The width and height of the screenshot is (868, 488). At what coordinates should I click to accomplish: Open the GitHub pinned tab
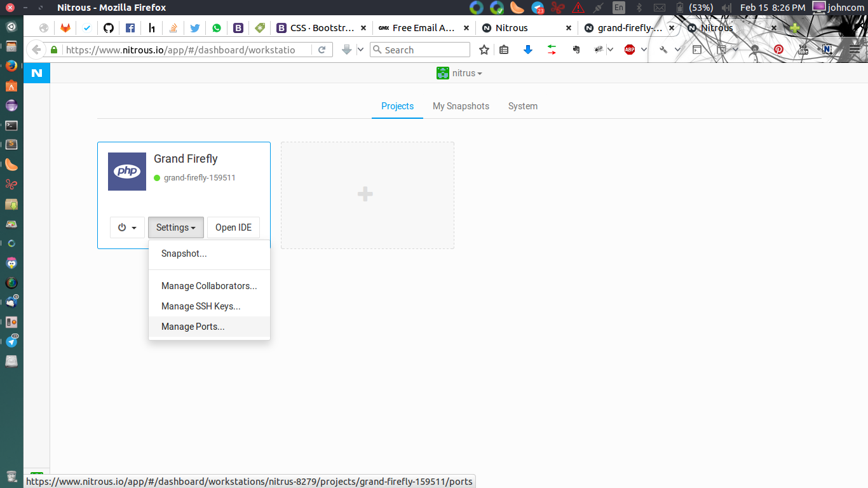point(109,28)
